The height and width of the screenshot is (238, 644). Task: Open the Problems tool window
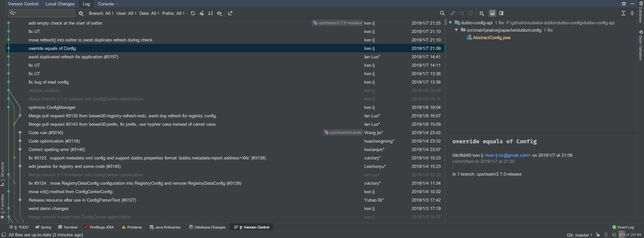pos(132,227)
